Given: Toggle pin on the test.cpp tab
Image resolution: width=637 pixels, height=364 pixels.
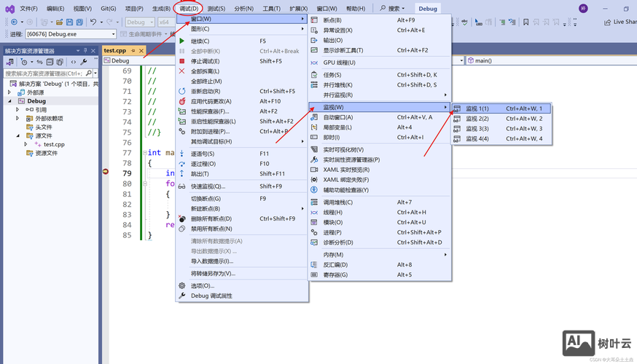Looking at the screenshot, I should (133, 50).
